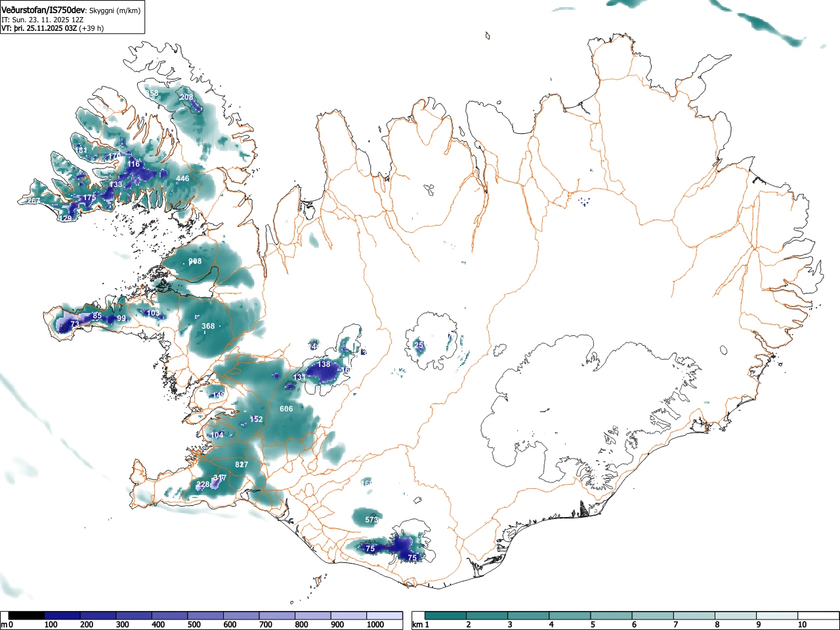Click the 'VT: þri. 25.11.2025 03Z' line
Image resolution: width=840 pixels, height=630 pixels.
click(x=39, y=28)
